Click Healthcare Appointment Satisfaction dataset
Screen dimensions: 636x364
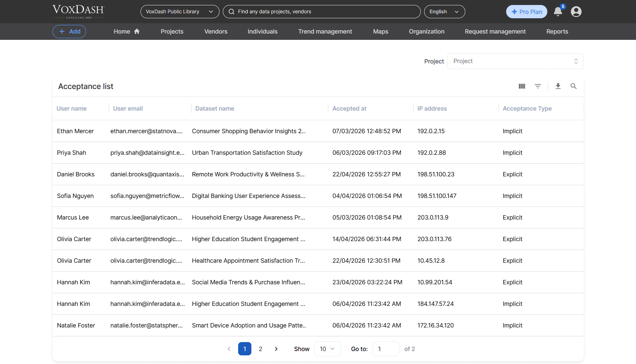pyautogui.click(x=248, y=261)
